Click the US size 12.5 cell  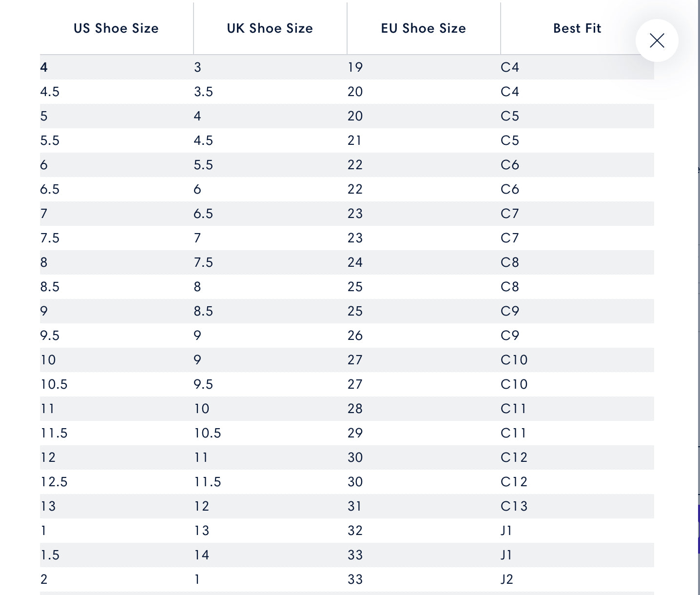[x=54, y=482]
